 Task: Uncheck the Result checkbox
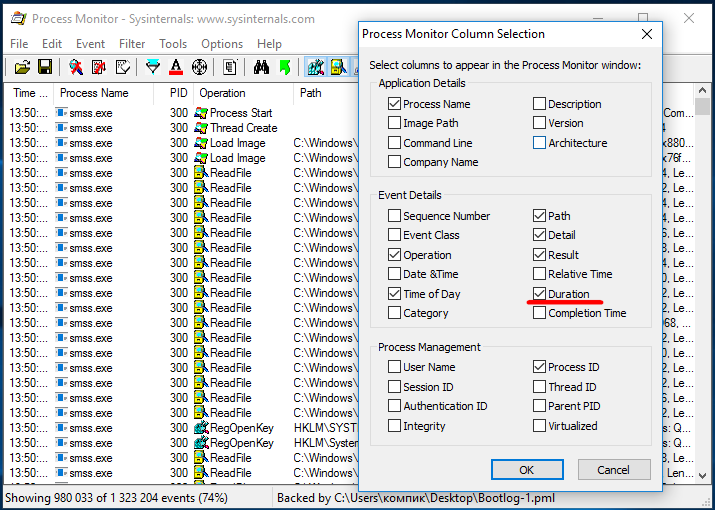coord(539,255)
